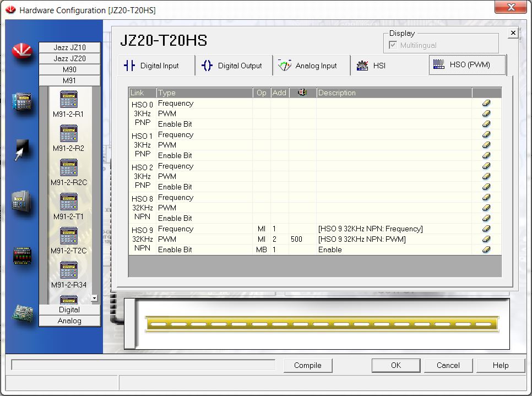Screen dimensions: 532x396
Task: Click the HSO 8 32KHz NPN link cell
Action: (x=143, y=208)
